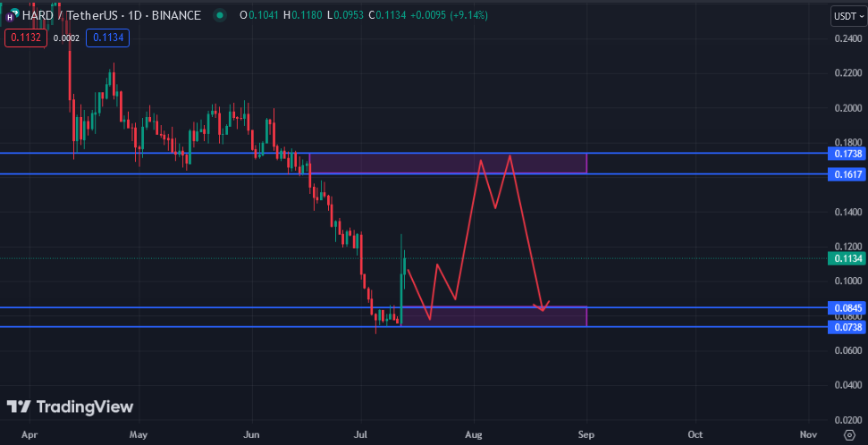This screenshot has width=868, height=445.
Task: Select the 0.0845 horizontal line price label
Action: click(847, 307)
